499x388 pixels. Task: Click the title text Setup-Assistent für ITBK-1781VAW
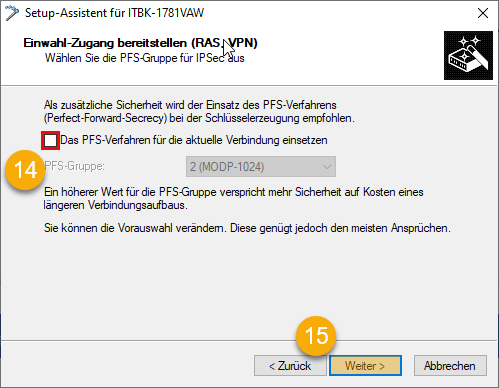(x=114, y=13)
